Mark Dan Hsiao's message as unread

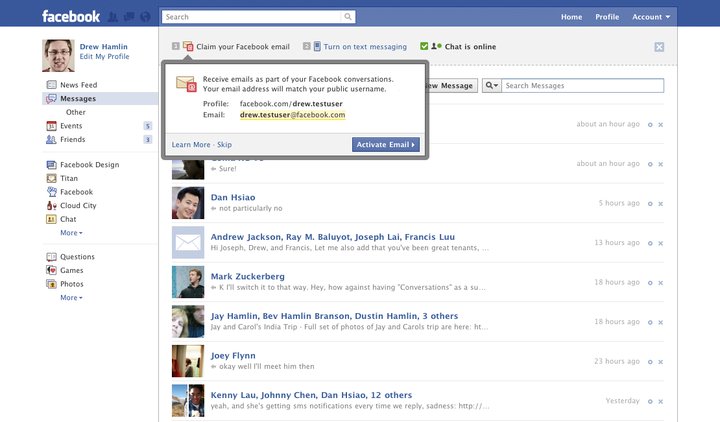point(650,203)
